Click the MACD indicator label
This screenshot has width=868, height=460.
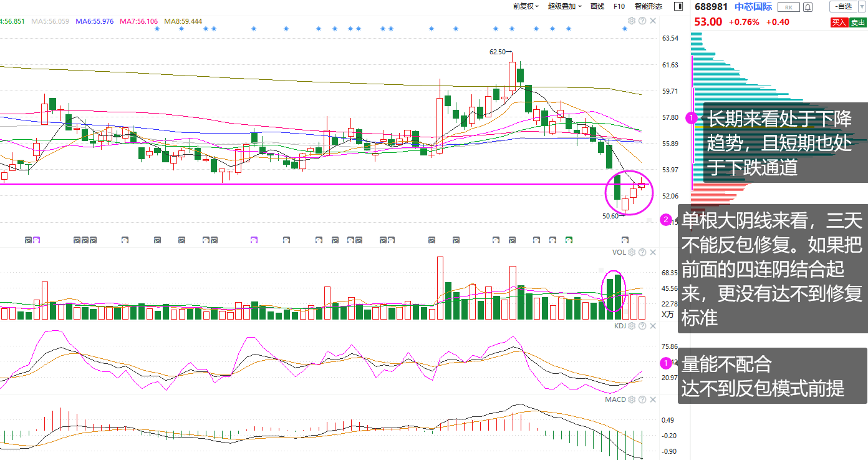point(615,399)
